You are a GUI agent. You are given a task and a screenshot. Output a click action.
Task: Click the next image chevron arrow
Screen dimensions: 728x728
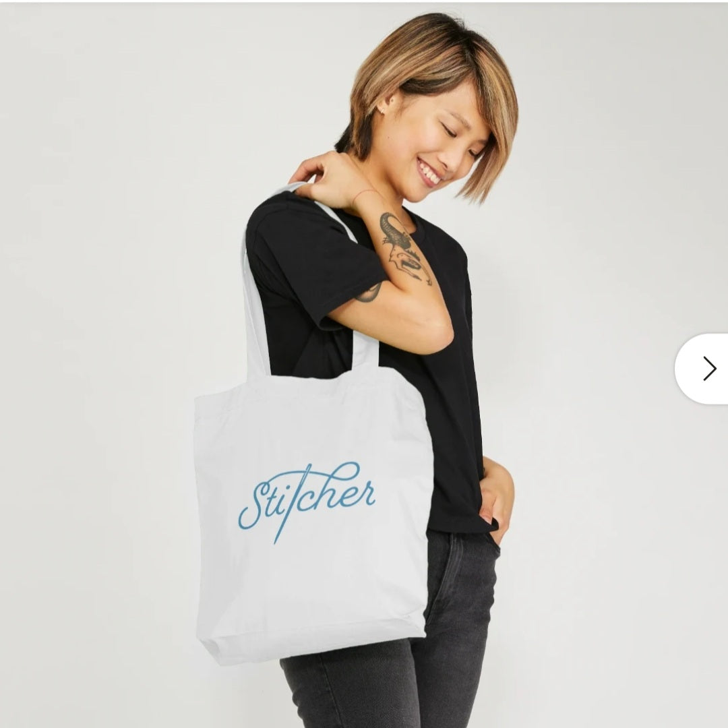tap(709, 369)
